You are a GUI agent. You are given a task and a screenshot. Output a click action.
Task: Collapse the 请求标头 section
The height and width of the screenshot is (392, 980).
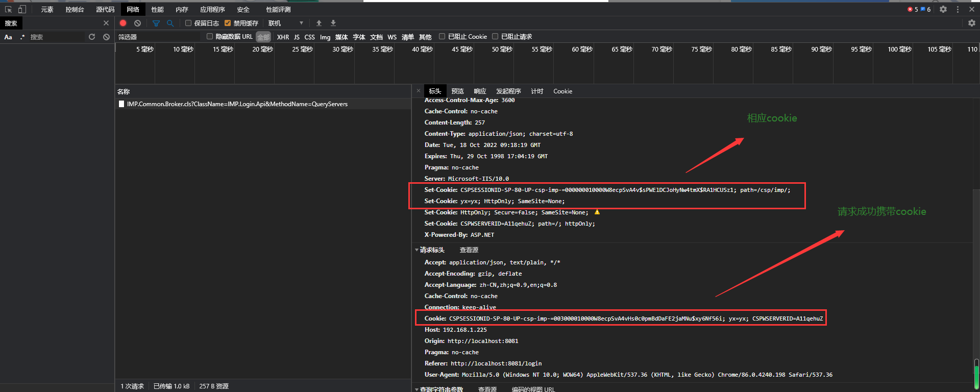[x=417, y=250]
